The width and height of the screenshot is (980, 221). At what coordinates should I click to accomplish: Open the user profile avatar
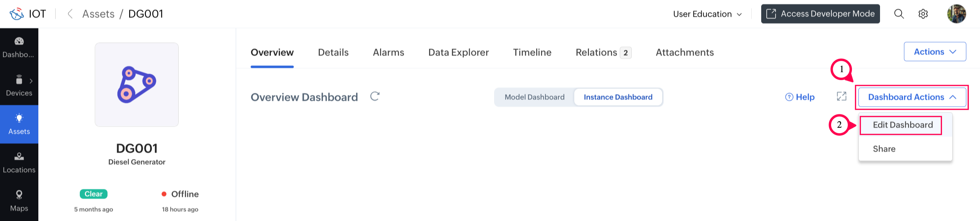tap(956, 14)
